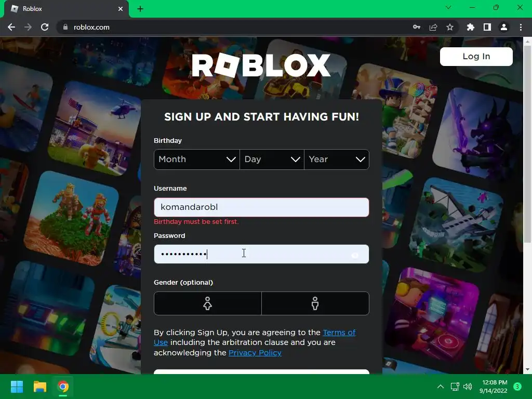Screen dimensions: 532x399
Task: Click the page vertical scrollbar thumb
Action: tap(527, 144)
